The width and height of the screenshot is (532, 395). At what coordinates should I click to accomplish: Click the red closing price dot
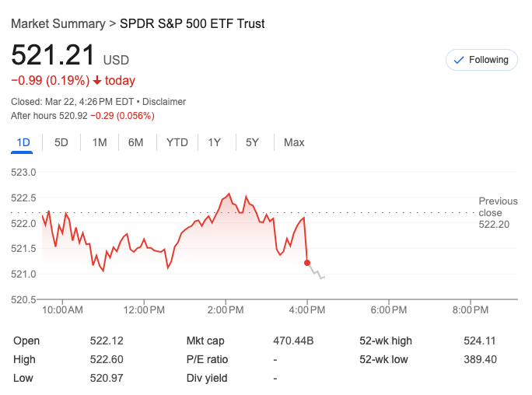pos(307,263)
